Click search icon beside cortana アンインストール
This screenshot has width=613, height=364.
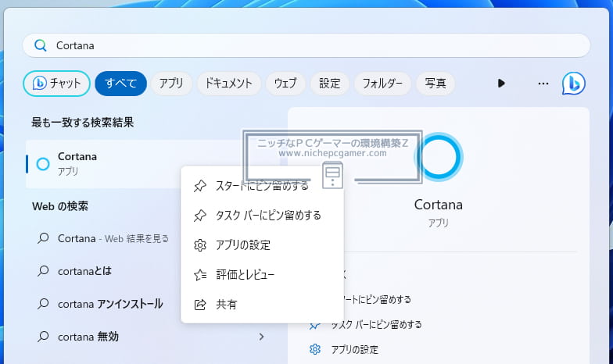[43, 303]
